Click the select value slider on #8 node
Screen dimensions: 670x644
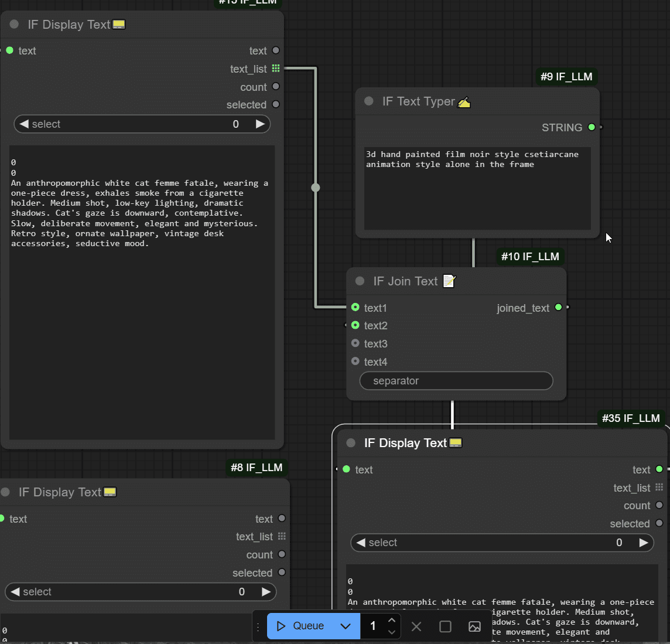(141, 592)
